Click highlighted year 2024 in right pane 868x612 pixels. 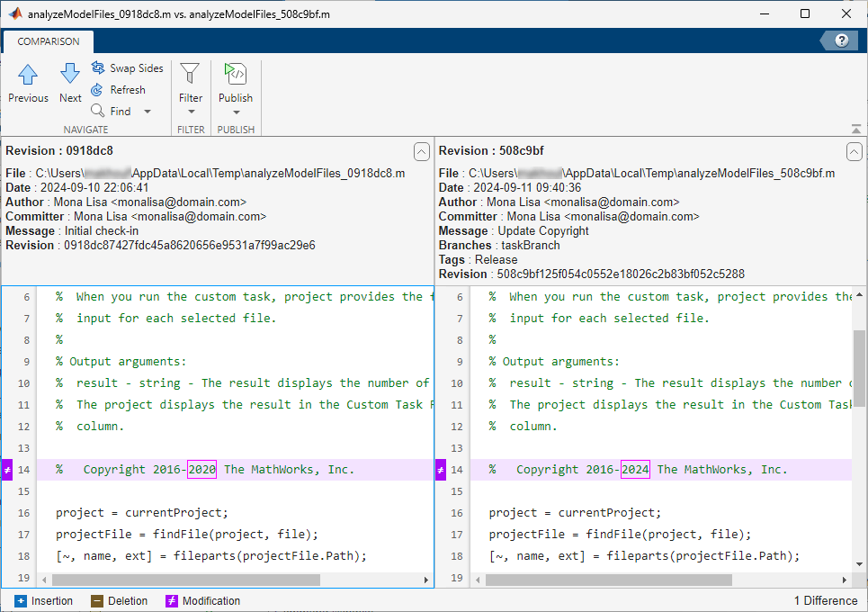[x=635, y=470]
